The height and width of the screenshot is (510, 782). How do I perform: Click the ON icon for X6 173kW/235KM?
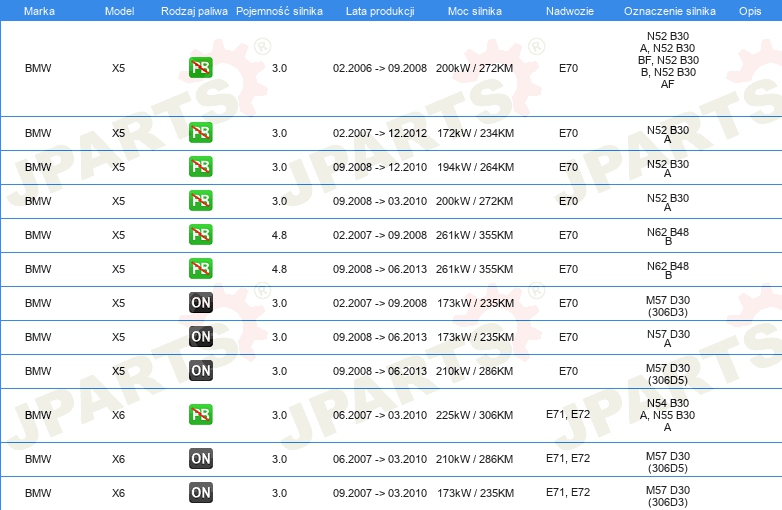pyautogui.click(x=200, y=493)
